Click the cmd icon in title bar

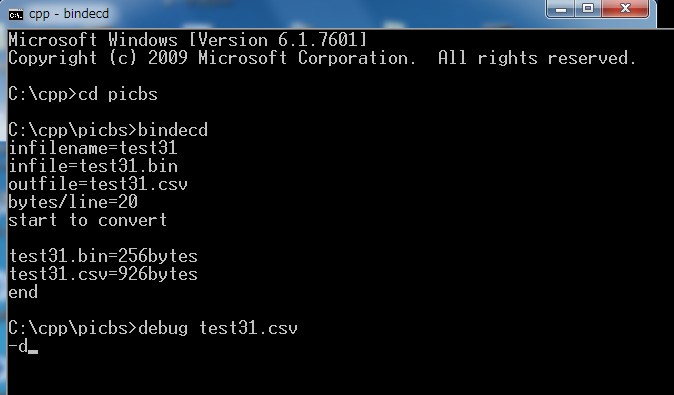click(x=15, y=15)
